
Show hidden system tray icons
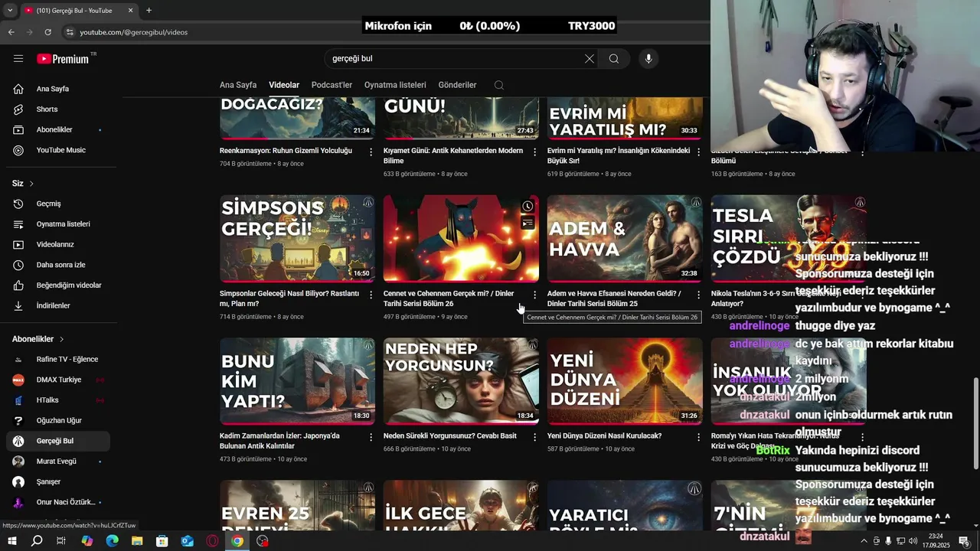[864, 541]
